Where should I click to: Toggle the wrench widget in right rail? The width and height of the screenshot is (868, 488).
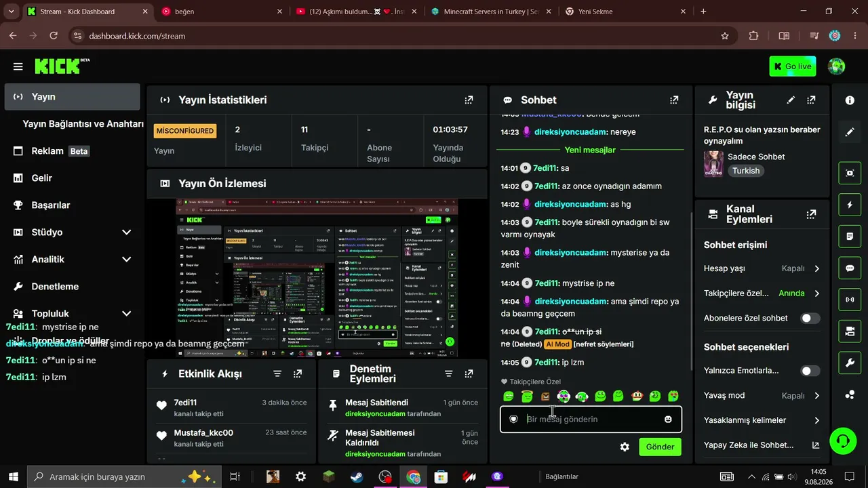[850, 363]
